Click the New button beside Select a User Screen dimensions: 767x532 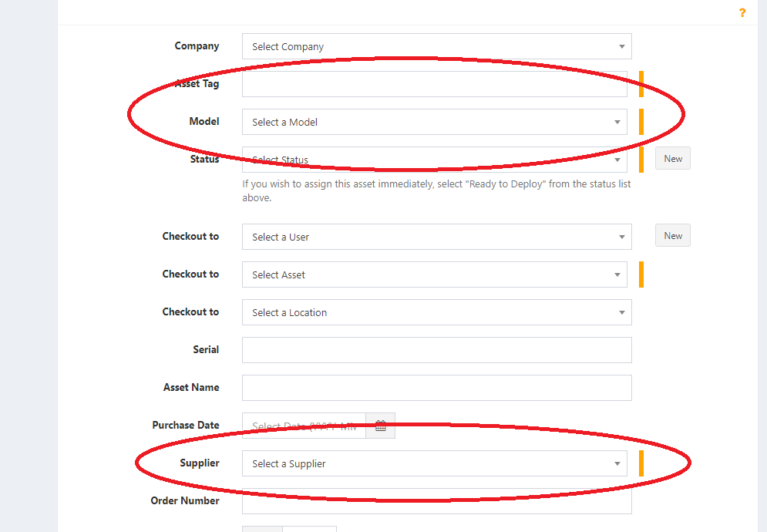coord(672,235)
